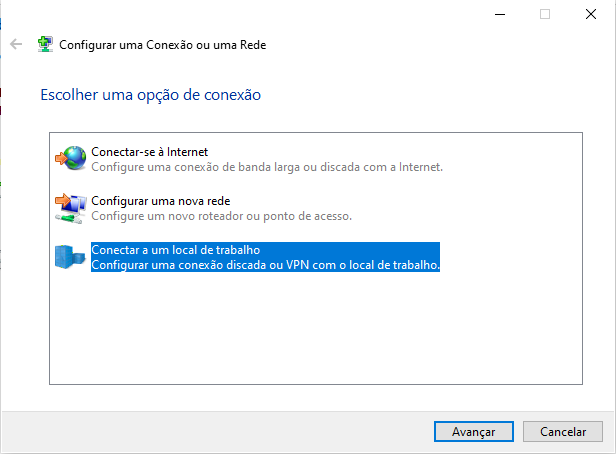Click the 'banda larga ou discada' description text
Screen dimensions: 616x454
[x=267, y=167]
